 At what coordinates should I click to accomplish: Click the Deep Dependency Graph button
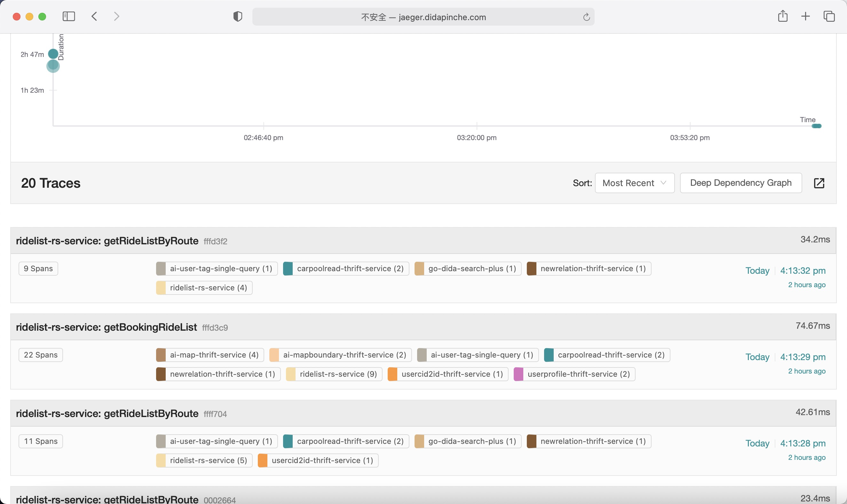point(741,183)
